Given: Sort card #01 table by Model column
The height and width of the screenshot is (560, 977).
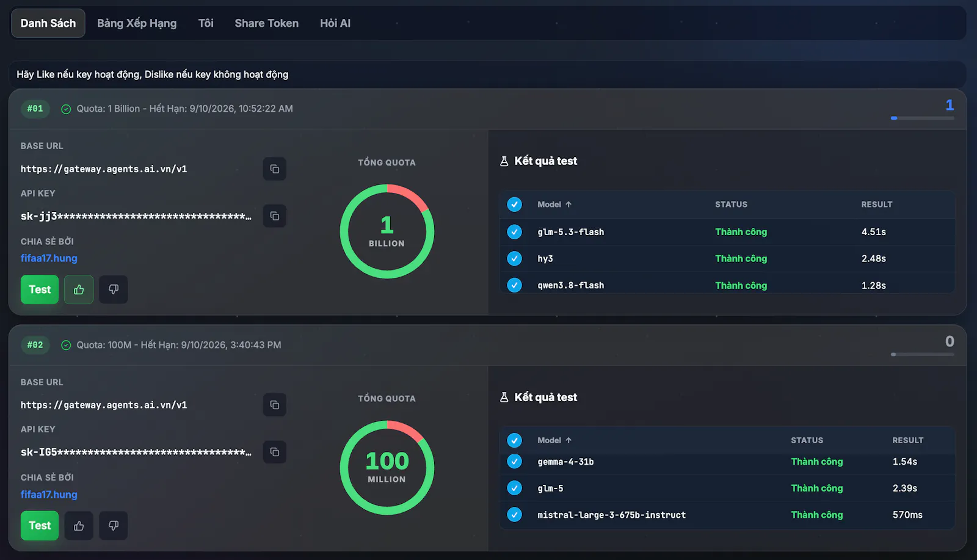Looking at the screenshot, I should 554,205.
